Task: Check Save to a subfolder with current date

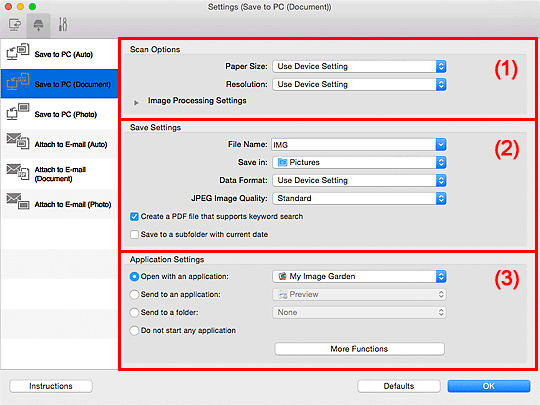Action: 134,235
